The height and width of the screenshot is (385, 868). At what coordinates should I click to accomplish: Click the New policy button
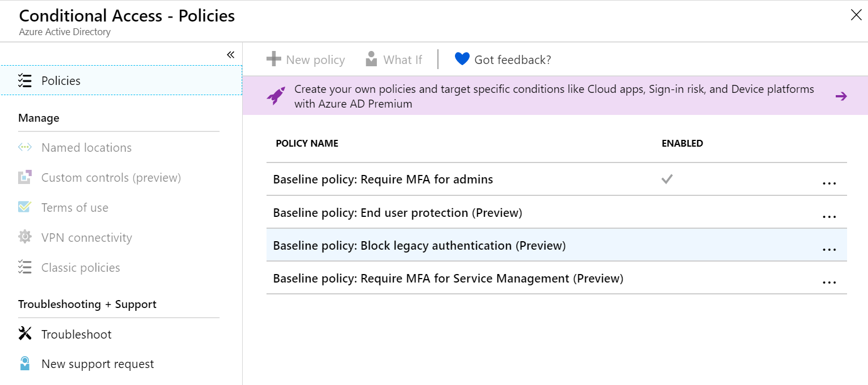click(x=306, y=59)
